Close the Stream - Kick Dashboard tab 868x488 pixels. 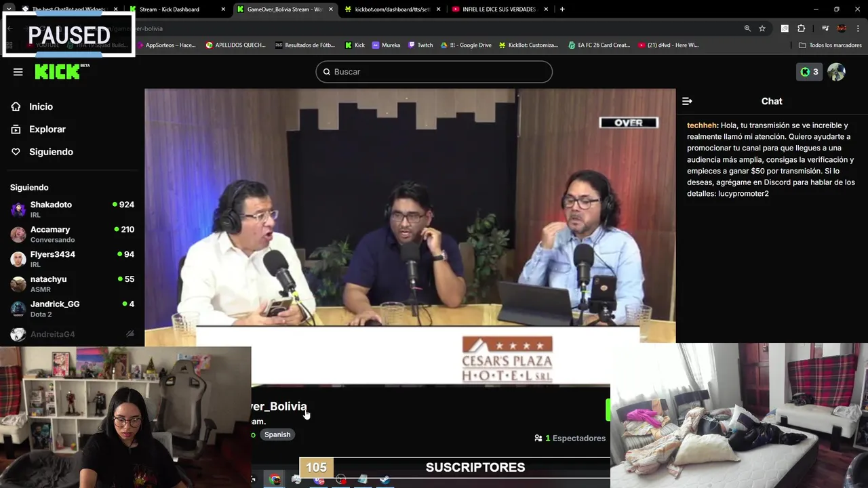223,9
